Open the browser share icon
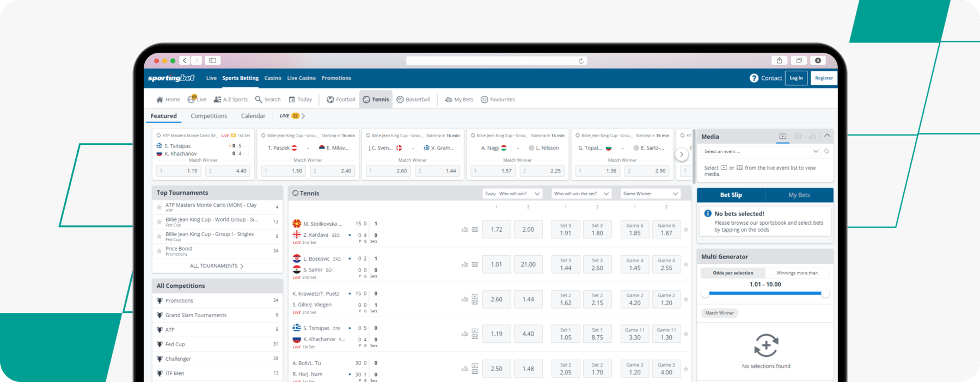Image resolution: width=980 pixels, height=382 pixels. [x=780, y=60]
